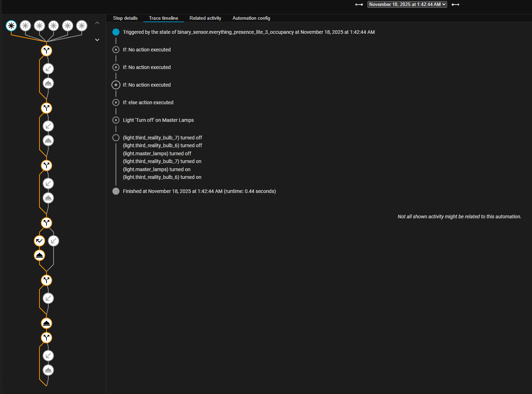The image size is (532, 394).
Task: Click the marker for the third 'If: No action executed'
Action: pos(116,85)
